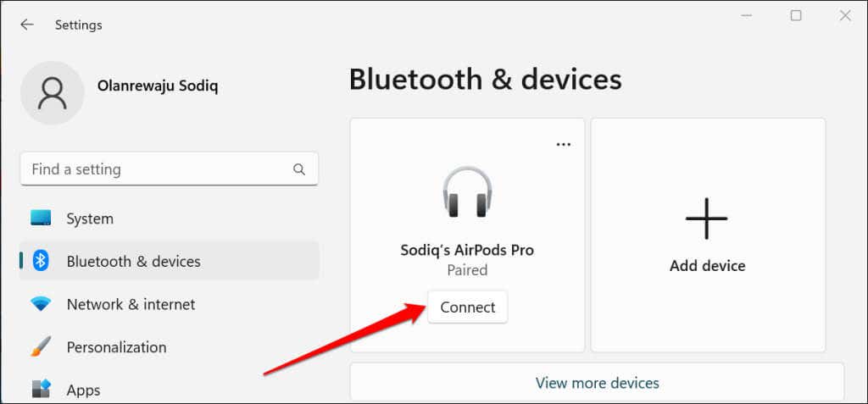Click the AirPods headphones icon
Image resolution: width=868 pixels, height=404 pixels.
point(467,192)
